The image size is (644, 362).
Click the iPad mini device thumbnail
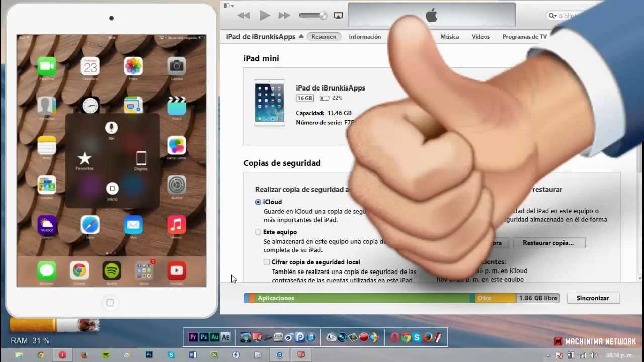point(269,103)
